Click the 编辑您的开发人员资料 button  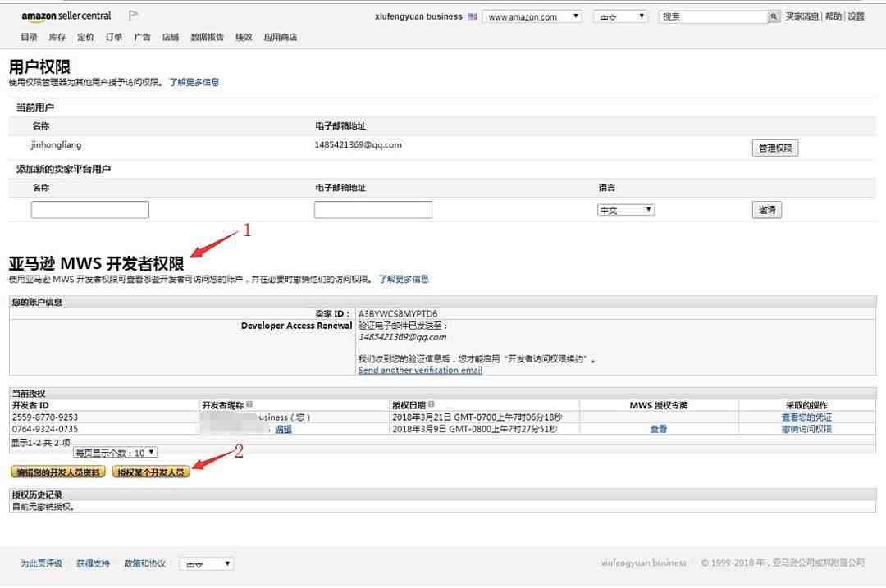tap(57, 472)
